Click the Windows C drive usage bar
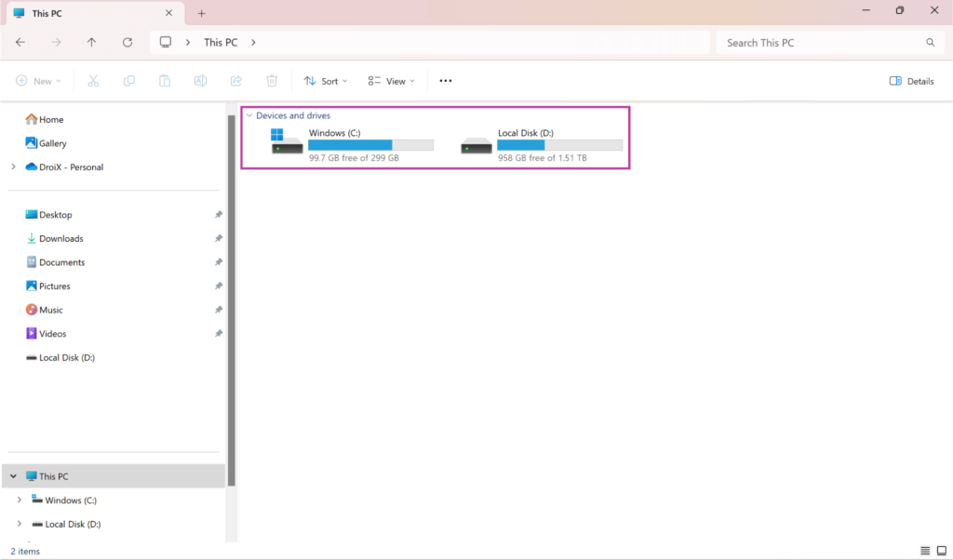This screenshot has width=953, height=560. (370, 144)
